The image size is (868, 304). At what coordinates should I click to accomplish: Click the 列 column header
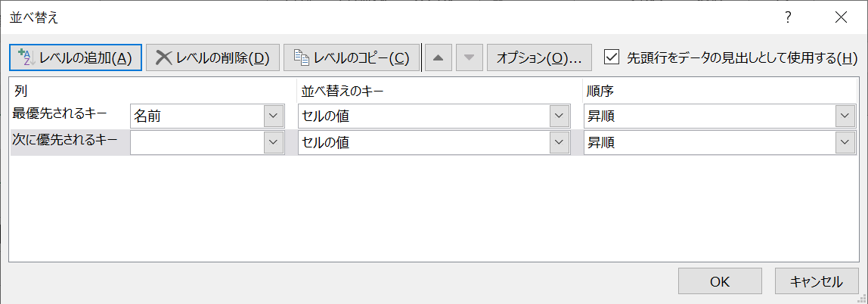[152, 90]
